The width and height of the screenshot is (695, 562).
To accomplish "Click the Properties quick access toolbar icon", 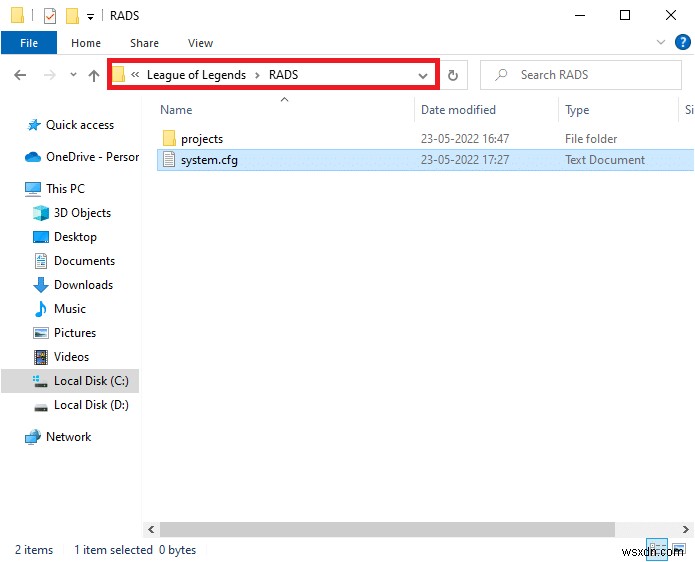I will coord(50,16).
